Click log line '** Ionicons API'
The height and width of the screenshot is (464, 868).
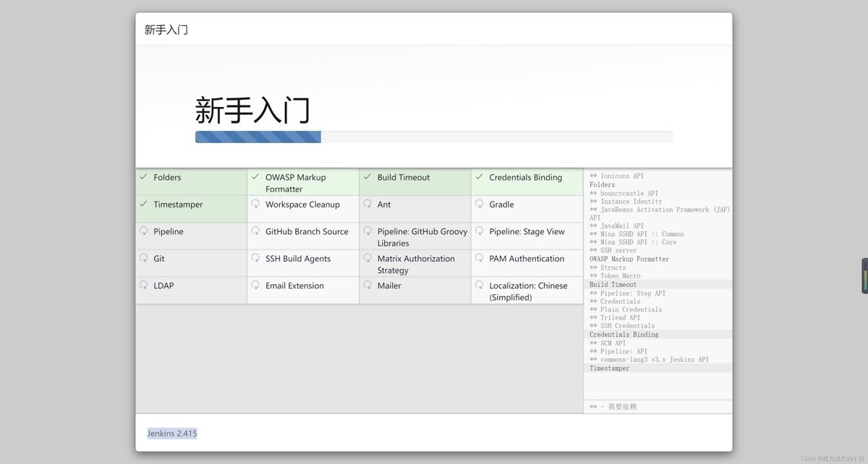point(616,176)
